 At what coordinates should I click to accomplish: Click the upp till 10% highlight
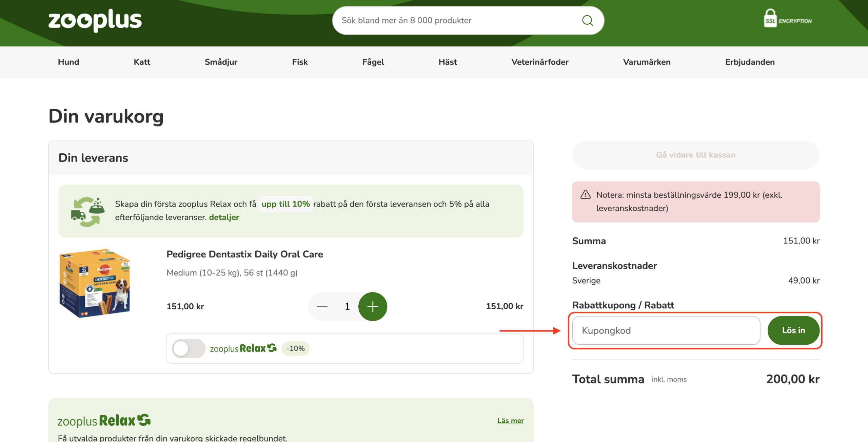(x=285, y=204)
